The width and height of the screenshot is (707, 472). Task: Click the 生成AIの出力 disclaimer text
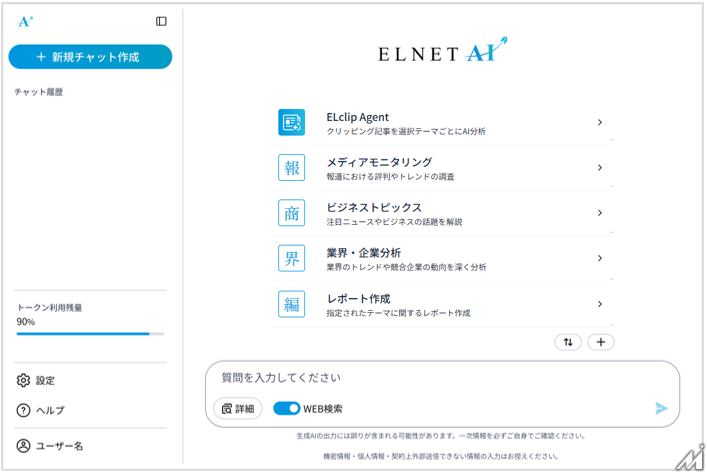click(441, 436)
